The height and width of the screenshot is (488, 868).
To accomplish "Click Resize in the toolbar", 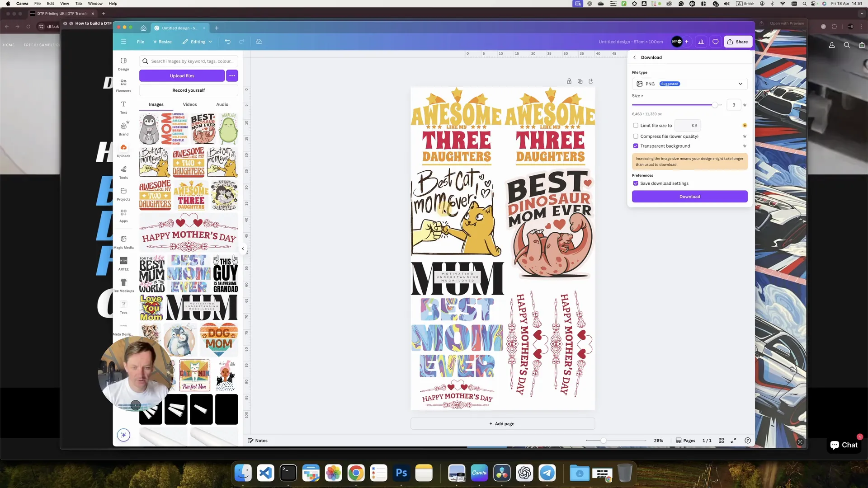I will [162, 42].
